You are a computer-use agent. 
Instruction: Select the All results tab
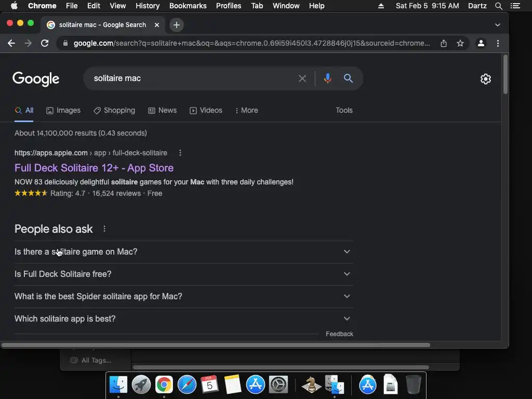[x=24, y=111]
